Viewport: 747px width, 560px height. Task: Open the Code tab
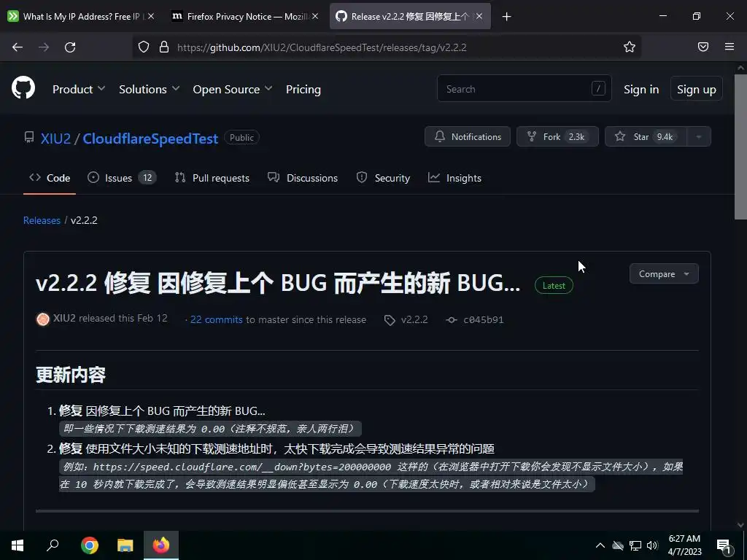[x=50, y=178]
